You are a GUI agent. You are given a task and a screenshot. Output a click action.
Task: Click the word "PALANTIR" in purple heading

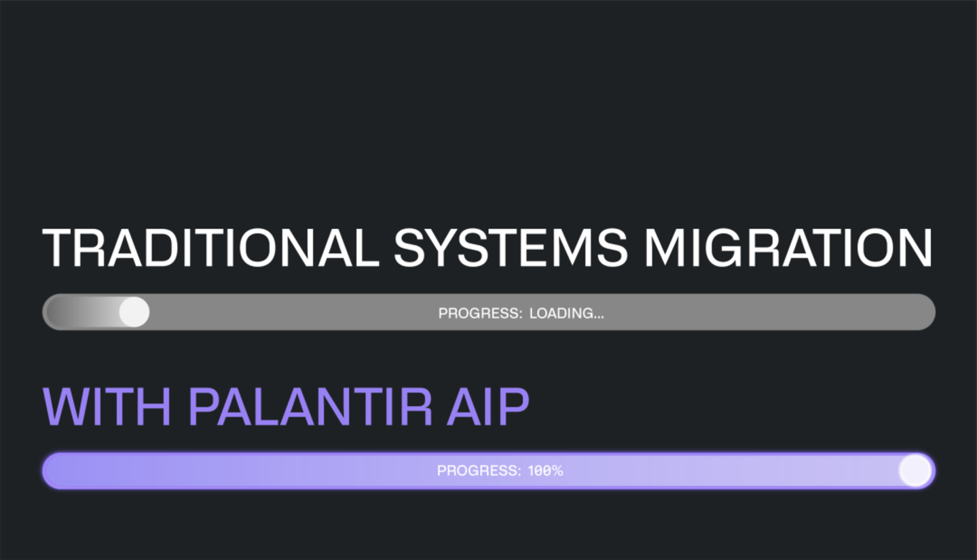310,407
